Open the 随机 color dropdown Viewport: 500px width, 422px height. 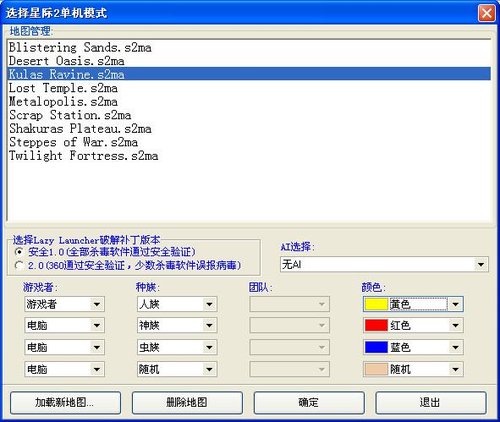[x=413, y=369]
